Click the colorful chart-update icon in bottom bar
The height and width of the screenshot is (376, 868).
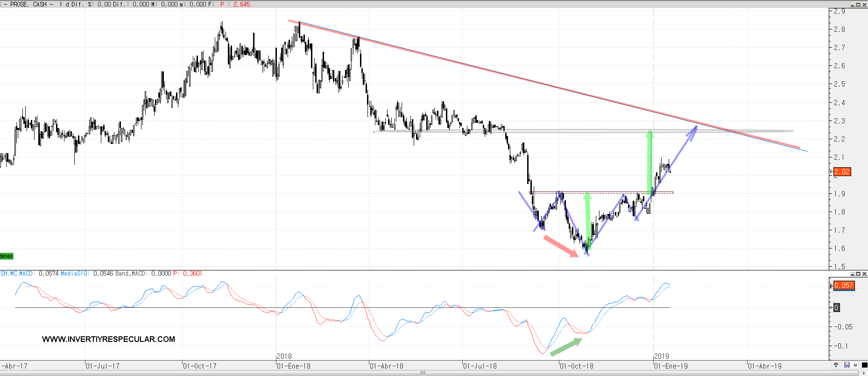click(836, 365)
